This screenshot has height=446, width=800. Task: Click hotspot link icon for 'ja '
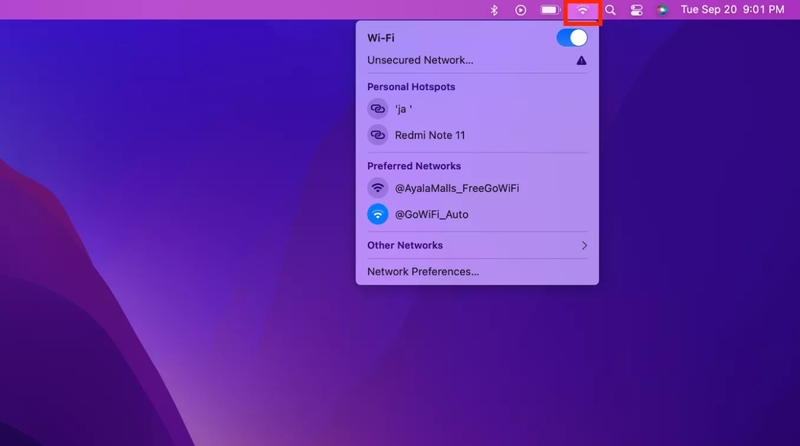coord(378,109)
